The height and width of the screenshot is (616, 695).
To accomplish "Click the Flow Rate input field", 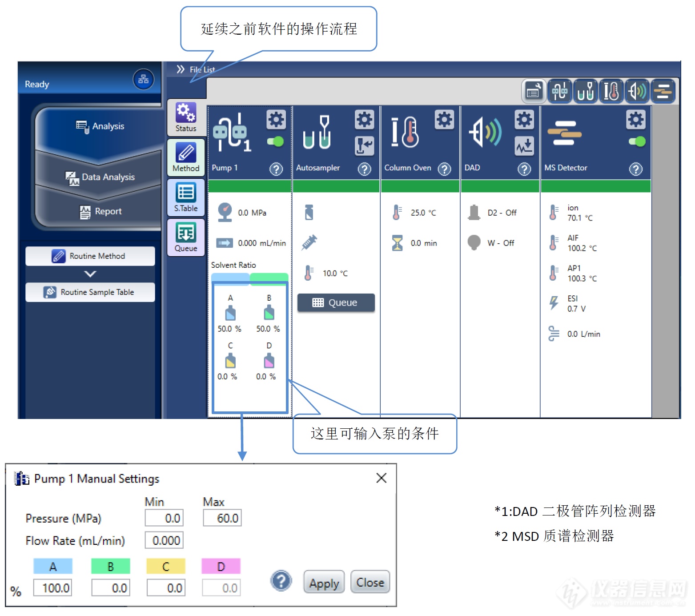I will tap(164, 540).
